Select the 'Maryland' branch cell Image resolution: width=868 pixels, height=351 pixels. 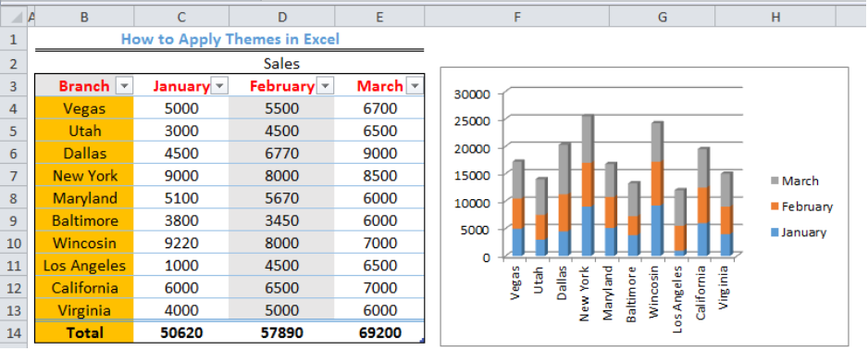[x=84, y=198]
